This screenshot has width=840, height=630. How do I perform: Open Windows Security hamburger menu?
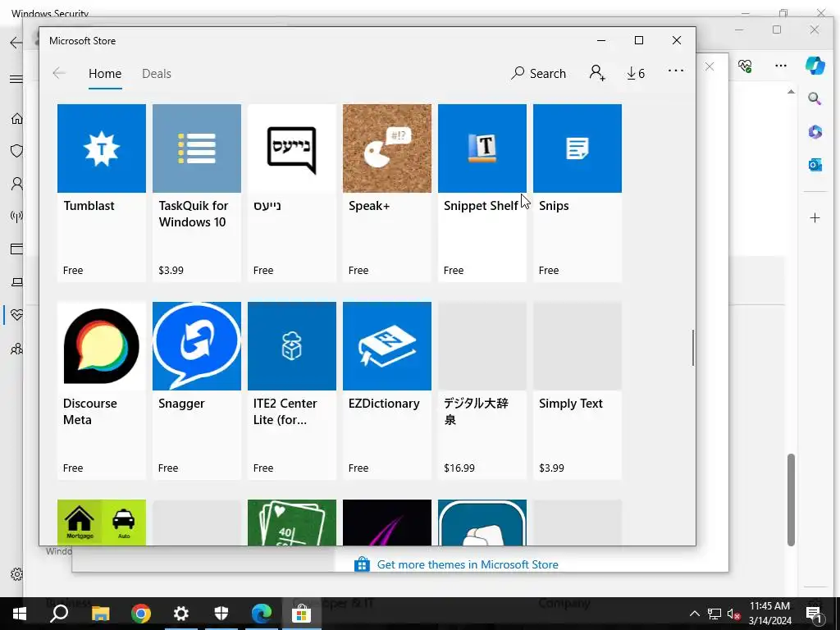coord(16,80)
